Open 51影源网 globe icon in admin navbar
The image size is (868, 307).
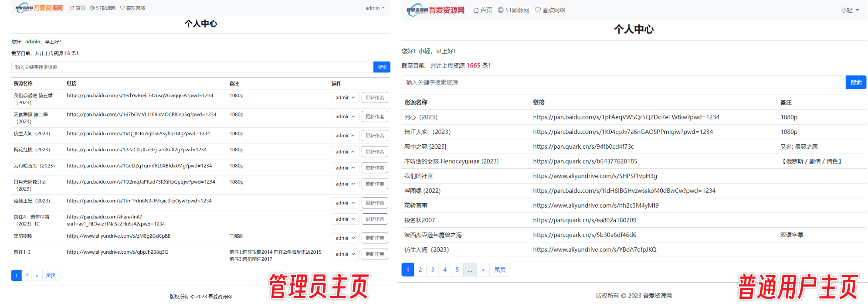pyautogui.click(x=92, y=8)
